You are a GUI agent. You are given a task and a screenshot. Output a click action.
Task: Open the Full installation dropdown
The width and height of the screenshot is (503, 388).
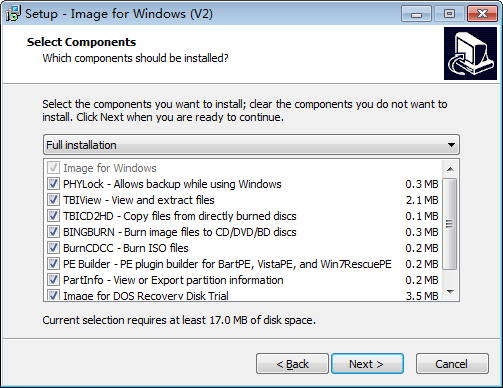point(251,145)
